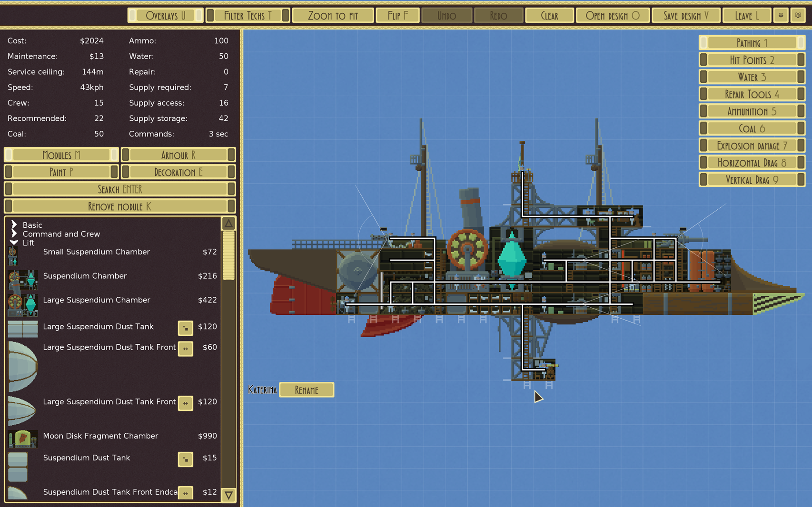Click the Remove module K button
Screen dimensions: 812x507
click(x=120, y=206)
